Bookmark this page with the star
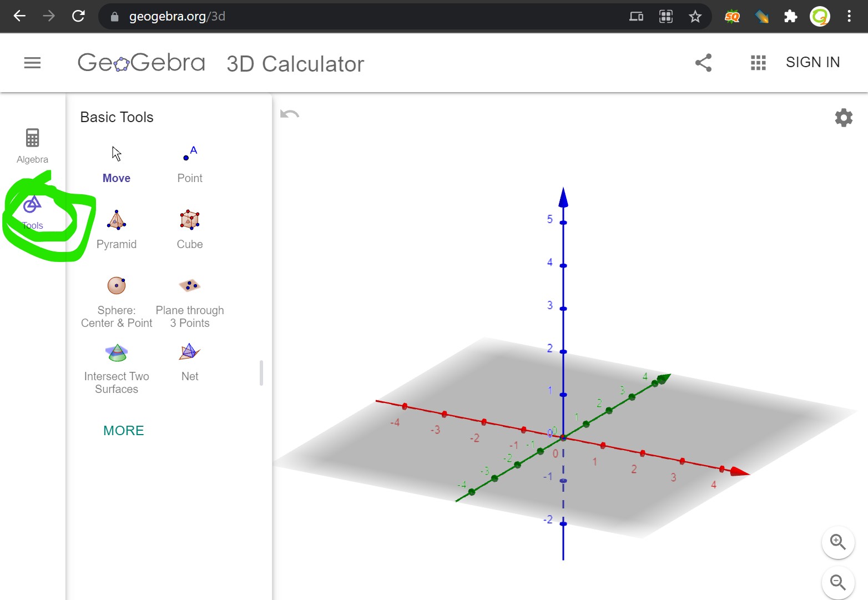The image size is (868, 600). click(695, 17)
